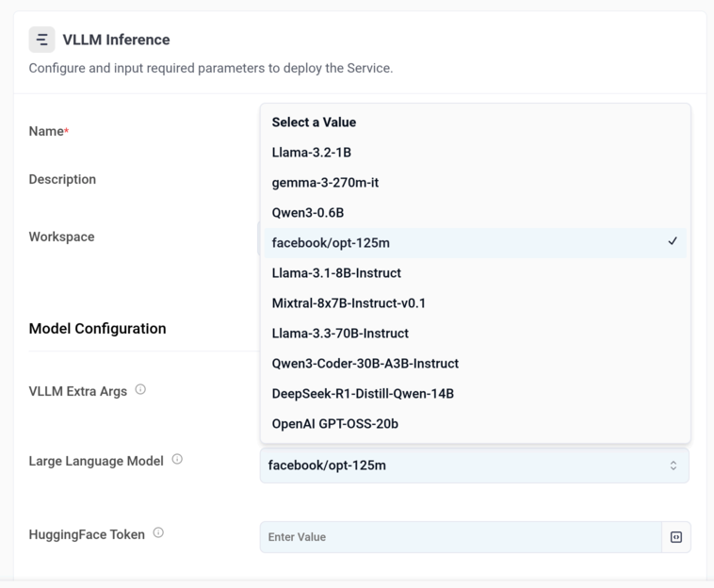Select gemma-3-270m-it model option
Viewport: 714px width, 588px height.
click(x=476, y=183)
